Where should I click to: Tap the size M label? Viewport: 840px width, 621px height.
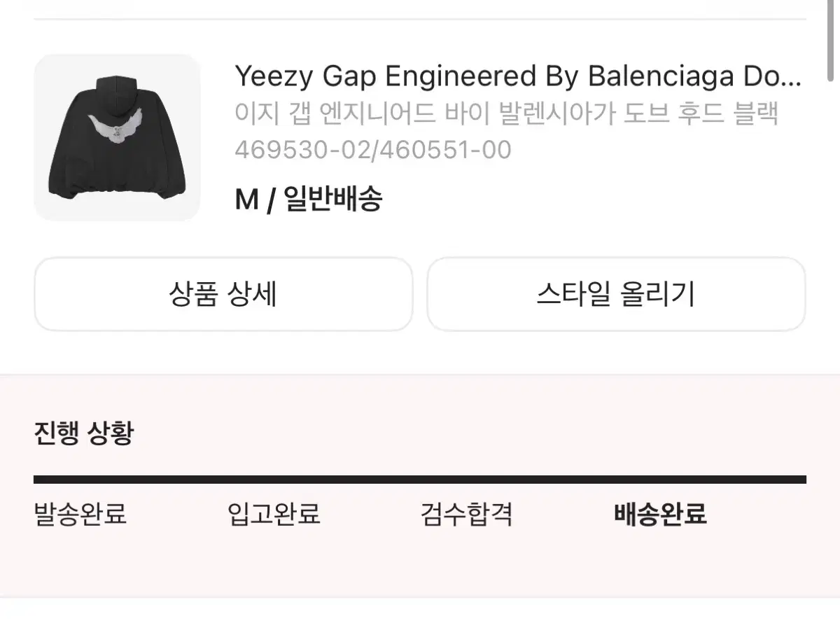point(246,201)
